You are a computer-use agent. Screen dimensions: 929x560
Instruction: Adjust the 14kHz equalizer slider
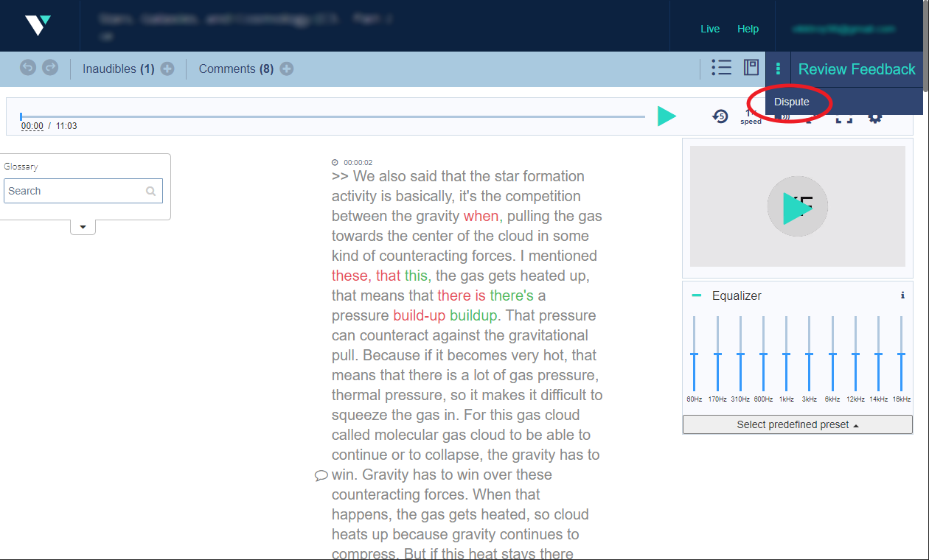pos(878,354)
